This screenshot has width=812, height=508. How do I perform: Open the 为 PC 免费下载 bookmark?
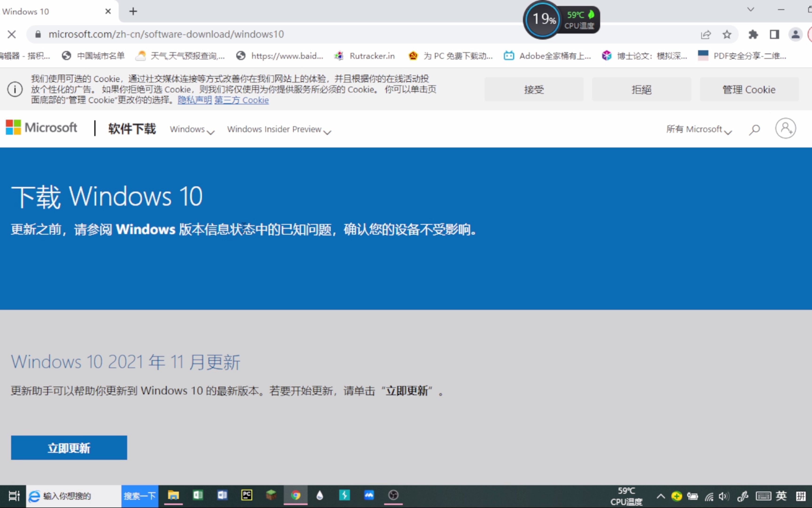point(450,56)
